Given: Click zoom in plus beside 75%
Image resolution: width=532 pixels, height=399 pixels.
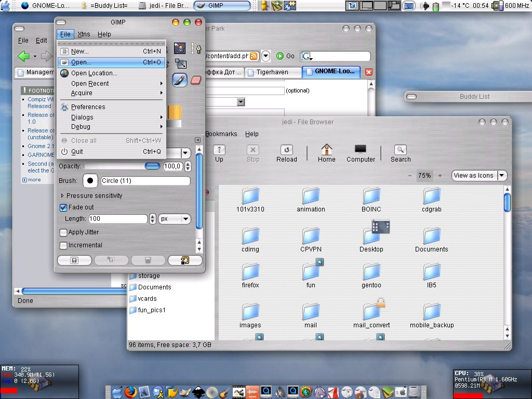Looking at the screenshot, I should pyautogui.click(x=440, y=176).
